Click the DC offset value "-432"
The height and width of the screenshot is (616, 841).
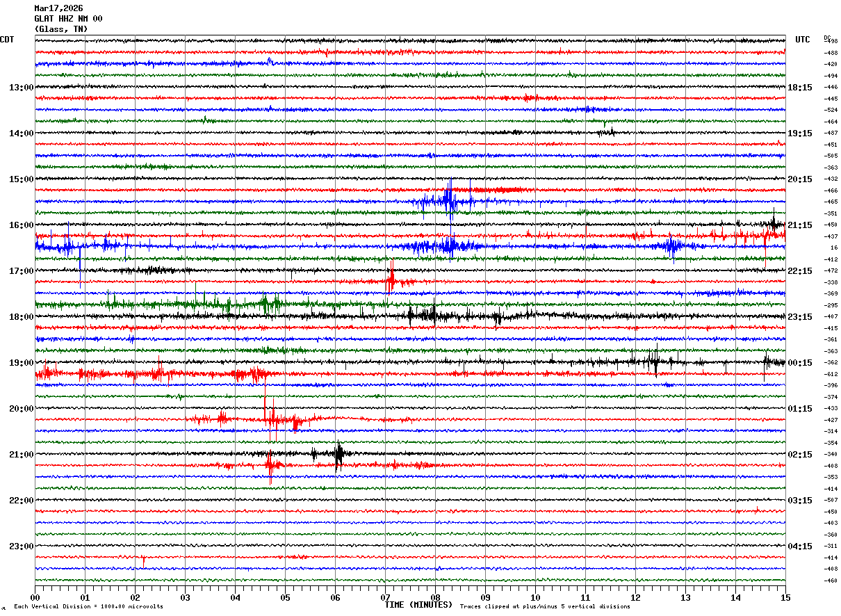coord(831,179)
